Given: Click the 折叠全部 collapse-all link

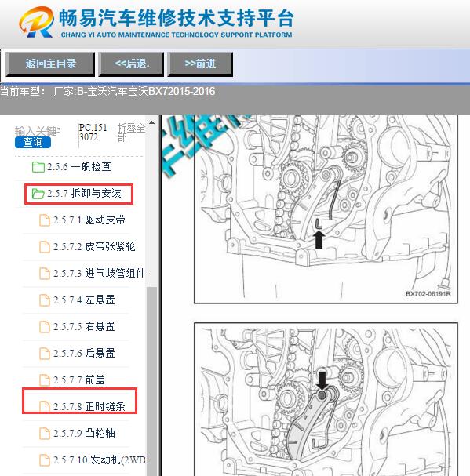Looking at the screenshot, I should (131, 133).
